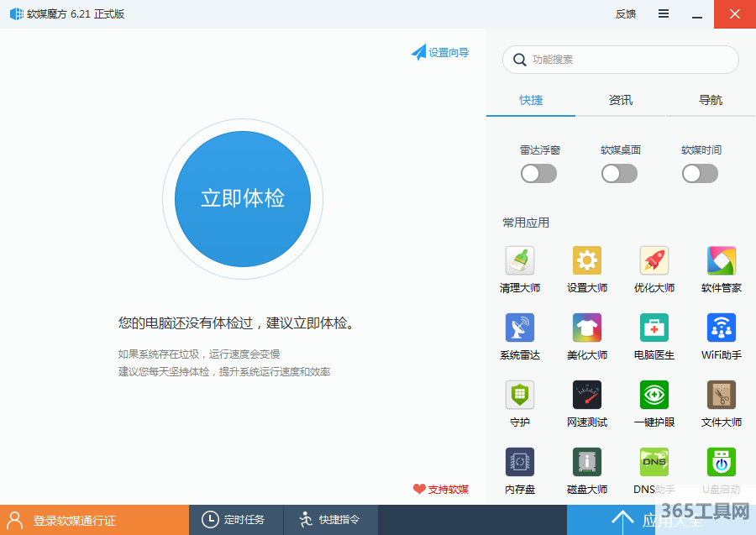This screenshot has height=535, width=756.
Task: Open 电脑医生 first-aid kit icon
Action: tap(654, 328)
